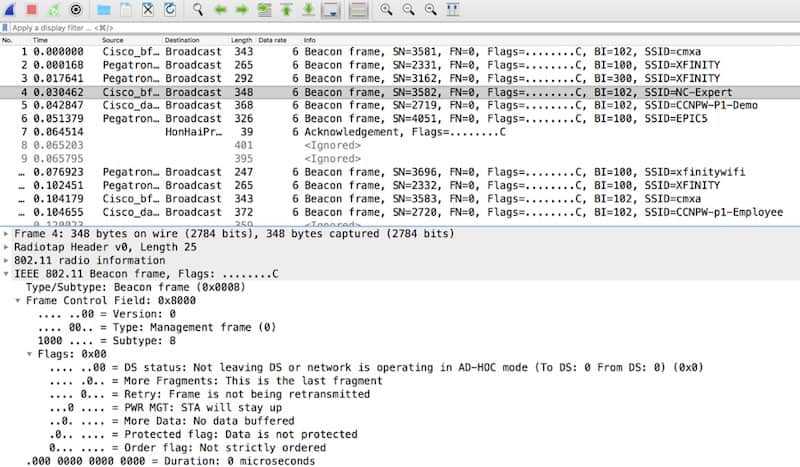
Task: Open capture options
Action: (x=76, y=9)
